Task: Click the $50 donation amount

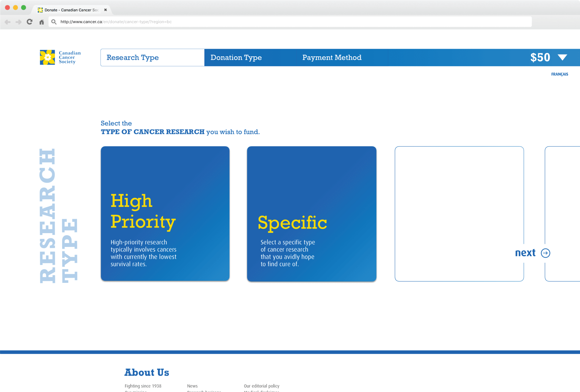Action: point(540,57)
